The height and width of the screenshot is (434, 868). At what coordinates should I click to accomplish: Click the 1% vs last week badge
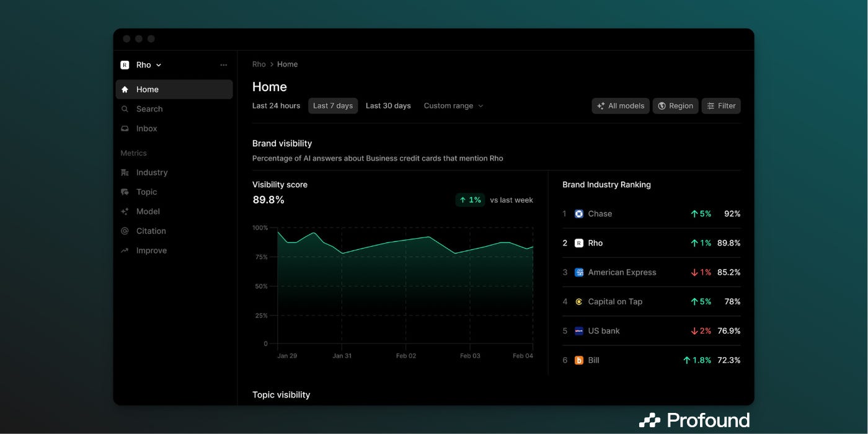[x=470, y=200]
